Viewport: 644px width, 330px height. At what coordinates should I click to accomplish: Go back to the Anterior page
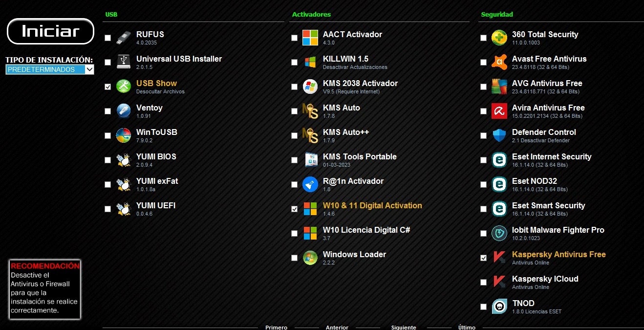click(x=337, y=327)
